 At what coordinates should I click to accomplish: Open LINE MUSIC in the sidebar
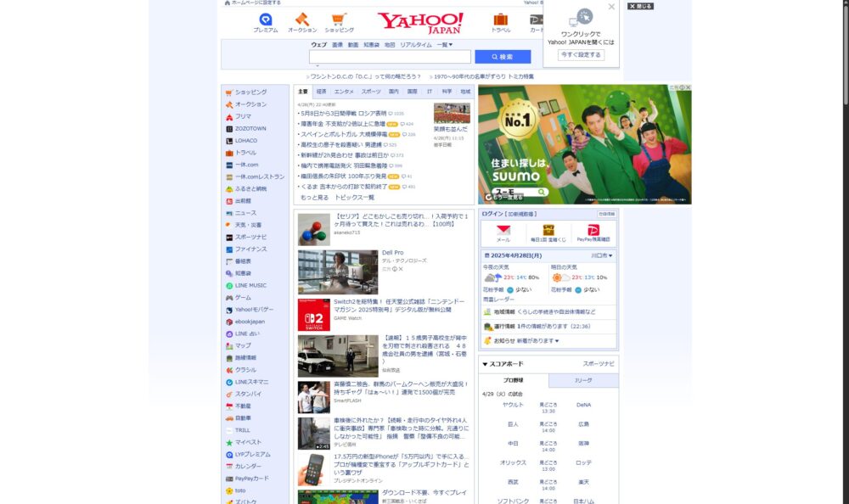click(250, 285)
